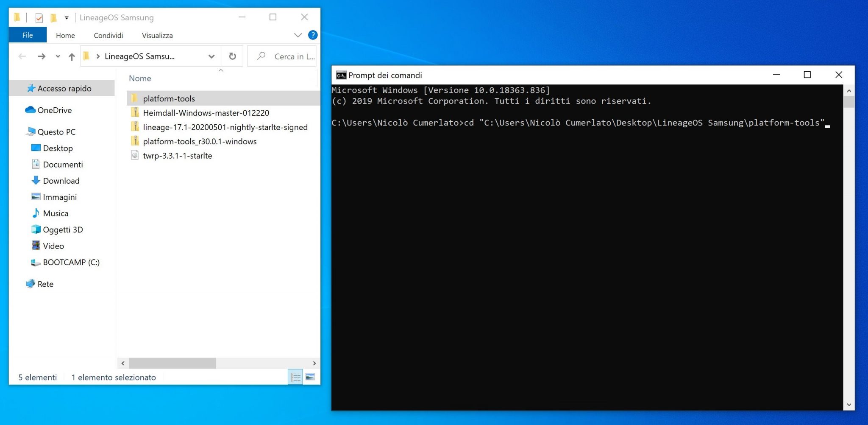The image size is (868, 425).
Task: Click the Video filmstrip icon
Action: pyautogui.click(x=36, y=246)
